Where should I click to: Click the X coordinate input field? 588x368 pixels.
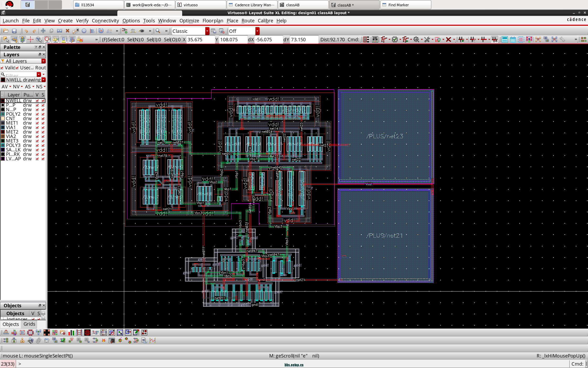200,39
